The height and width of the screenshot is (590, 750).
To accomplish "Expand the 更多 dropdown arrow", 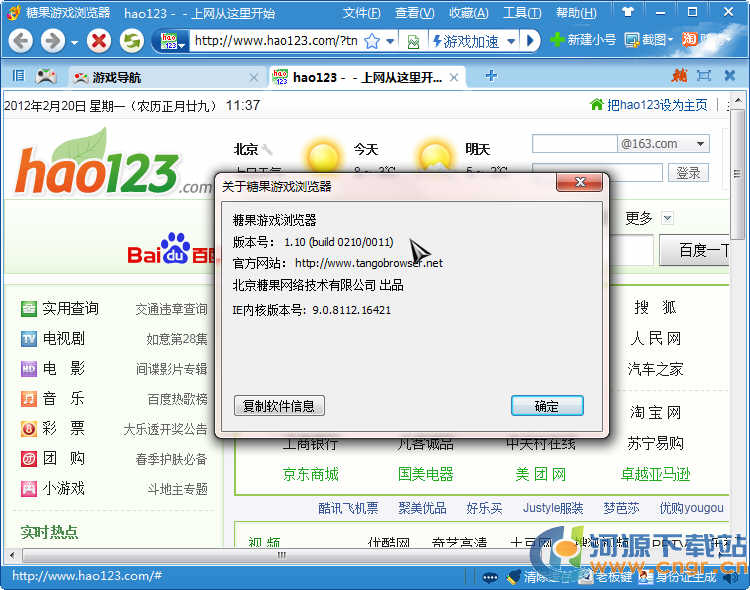I will tap(667, 219).
